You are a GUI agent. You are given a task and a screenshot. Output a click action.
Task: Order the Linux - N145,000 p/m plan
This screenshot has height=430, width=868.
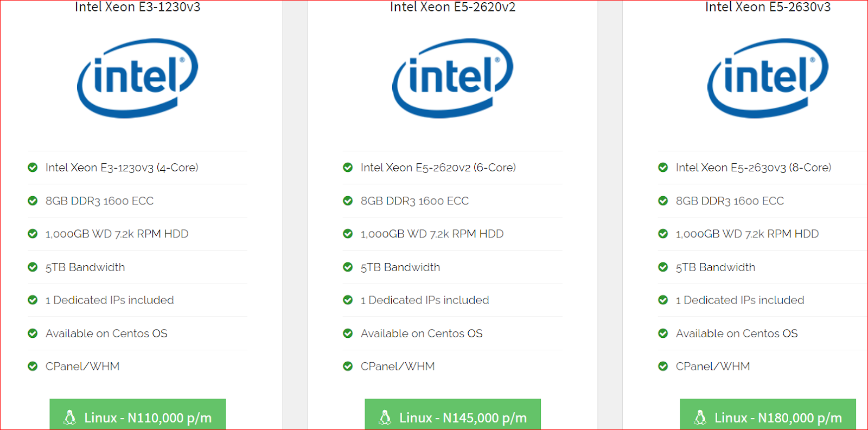pos(452,415)
